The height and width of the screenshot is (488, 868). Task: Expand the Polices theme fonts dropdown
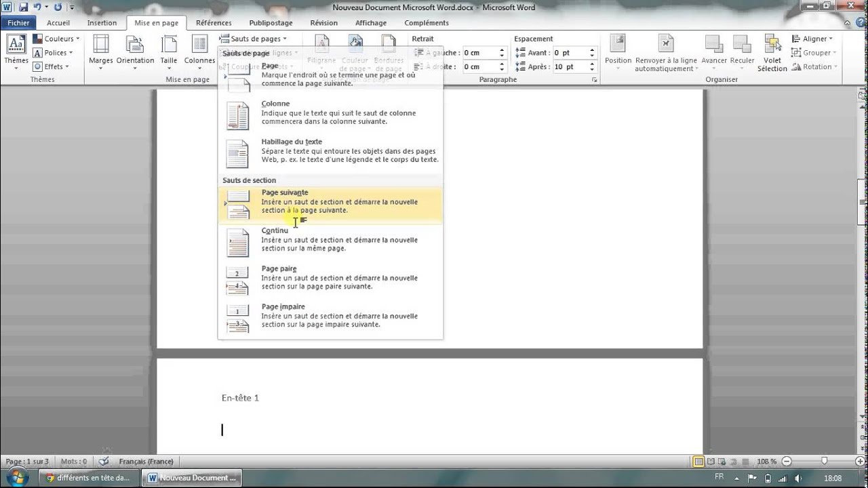point(53,53)
